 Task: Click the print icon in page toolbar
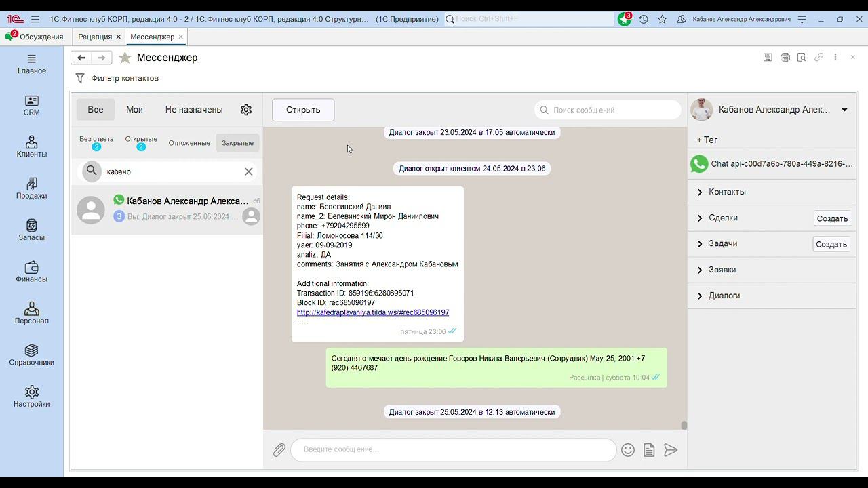point(785,58)
